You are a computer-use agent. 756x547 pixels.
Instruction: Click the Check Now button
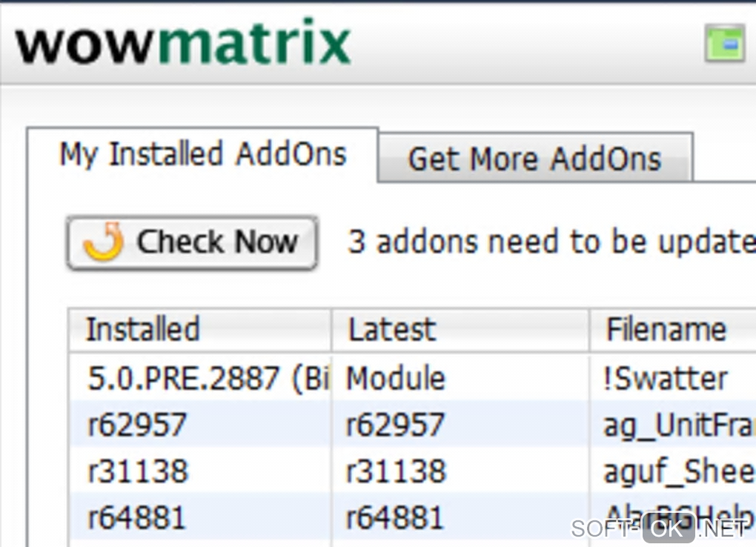tap(192, 242)
